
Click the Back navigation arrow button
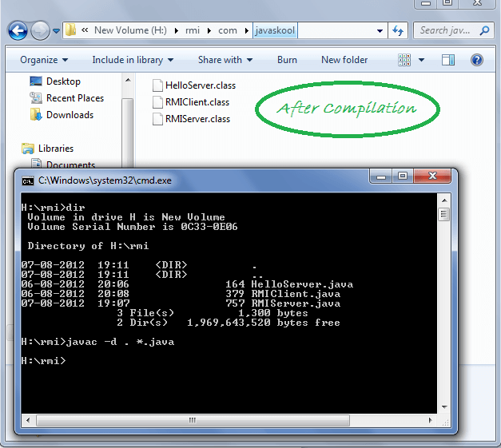(18, 31)
